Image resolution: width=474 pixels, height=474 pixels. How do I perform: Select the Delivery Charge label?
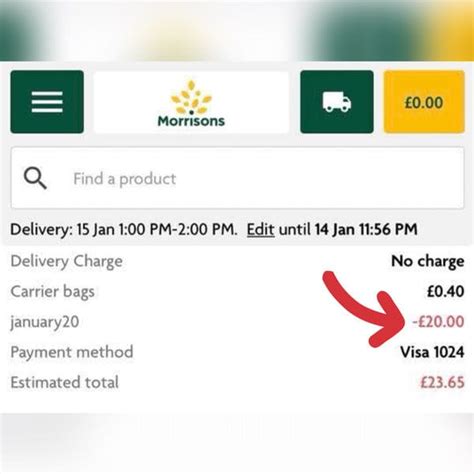(67, 261)
